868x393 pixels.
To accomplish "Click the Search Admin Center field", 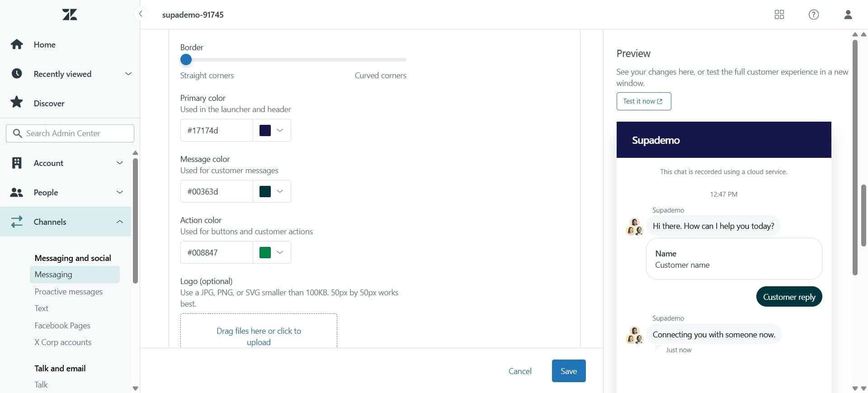I will [70, 133].
